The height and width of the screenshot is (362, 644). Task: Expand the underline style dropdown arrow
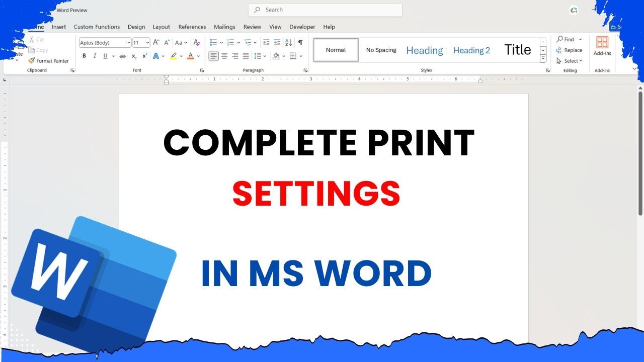[113, 56]
